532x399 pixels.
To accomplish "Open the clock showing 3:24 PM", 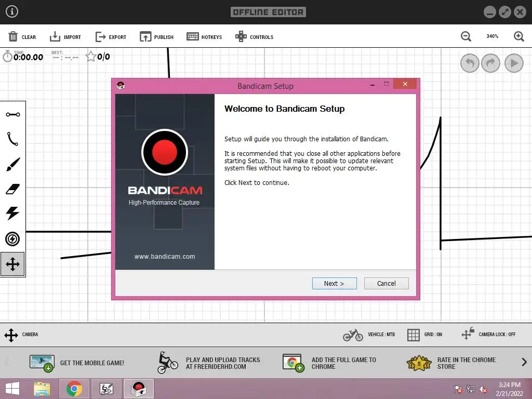I will 509,389.
